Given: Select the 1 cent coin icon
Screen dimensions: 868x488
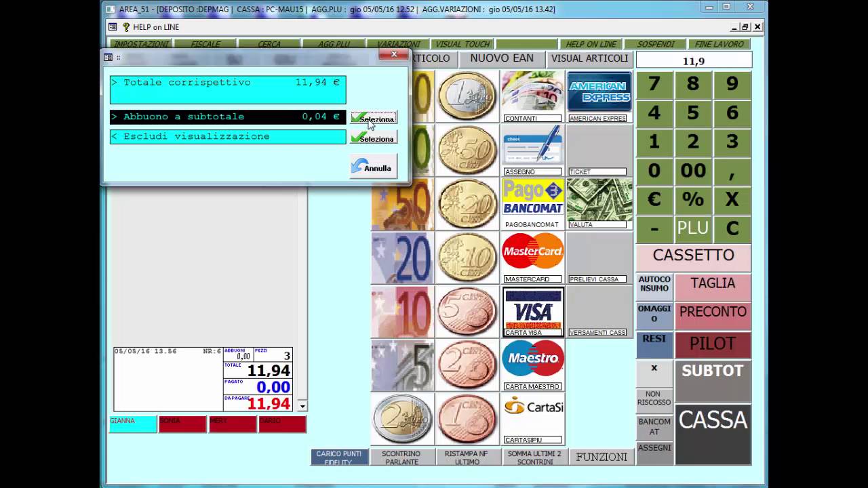Looking at the screenshot, I should pyautogui.click(x=467, y=419).
